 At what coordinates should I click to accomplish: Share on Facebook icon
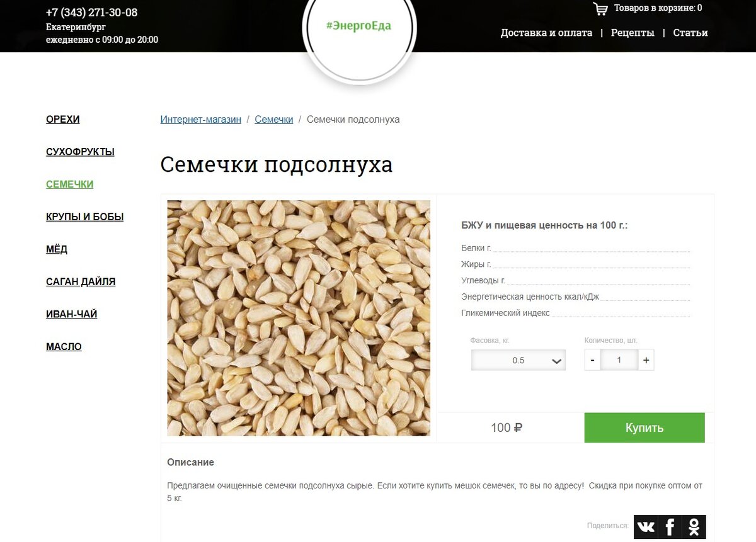click(x=670, y=527)
